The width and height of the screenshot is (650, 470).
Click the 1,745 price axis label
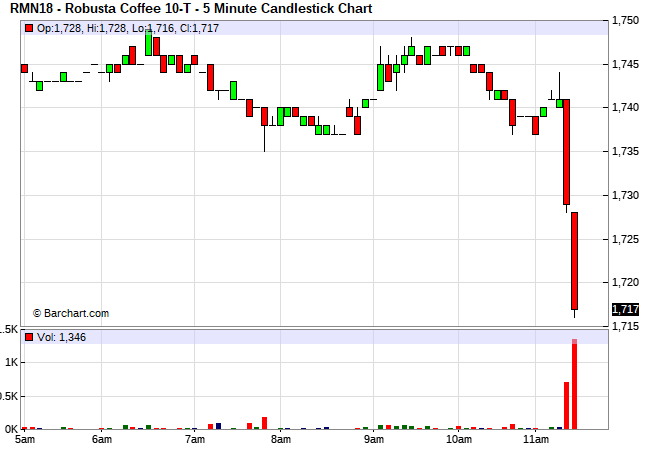(x=625, y=64)
